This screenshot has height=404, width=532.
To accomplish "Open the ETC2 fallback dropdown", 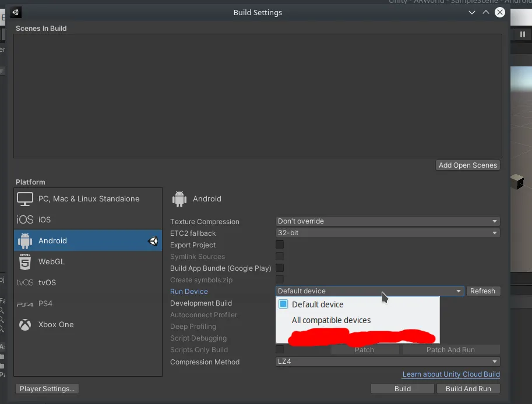I will 388,233.
